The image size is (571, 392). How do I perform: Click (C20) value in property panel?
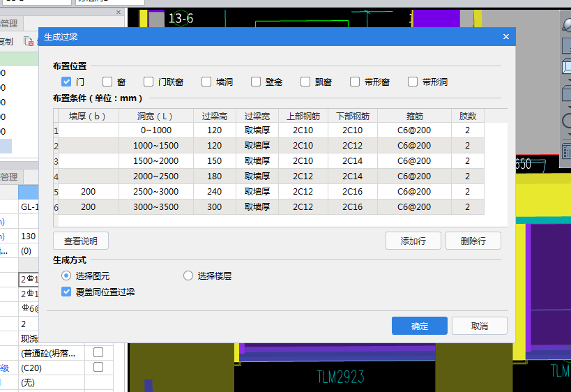[x=31, y=368]
